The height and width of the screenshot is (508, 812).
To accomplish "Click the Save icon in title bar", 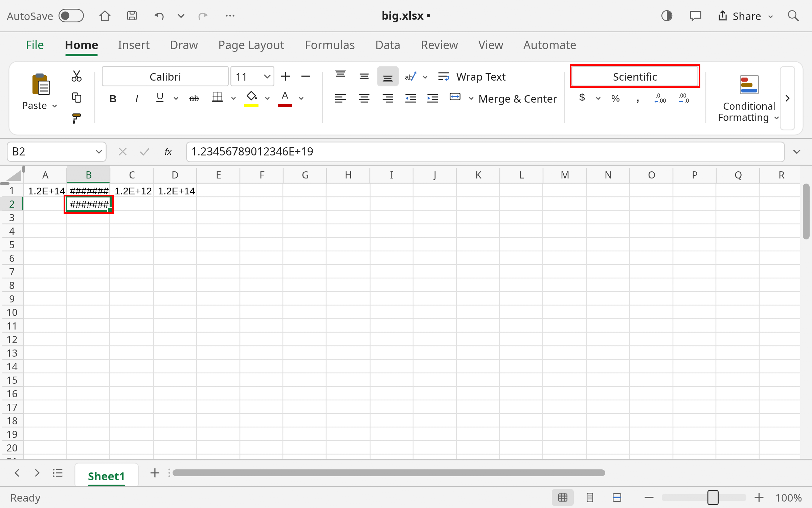I will (x=132, y=16).
